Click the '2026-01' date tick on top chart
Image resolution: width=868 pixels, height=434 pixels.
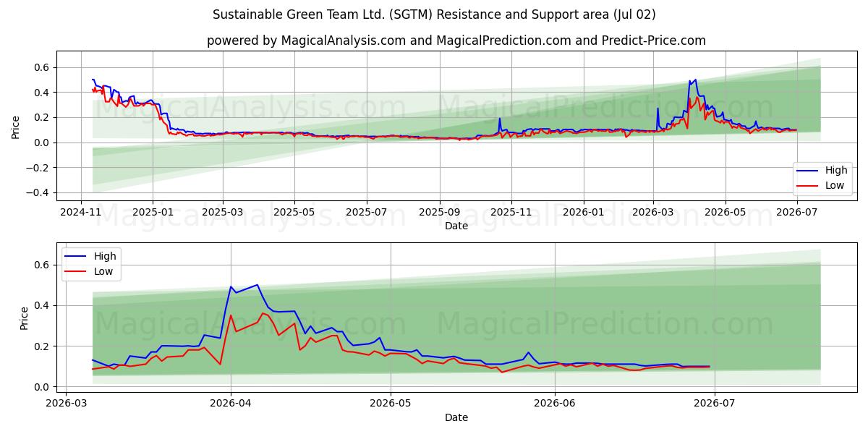coord(583,212)
